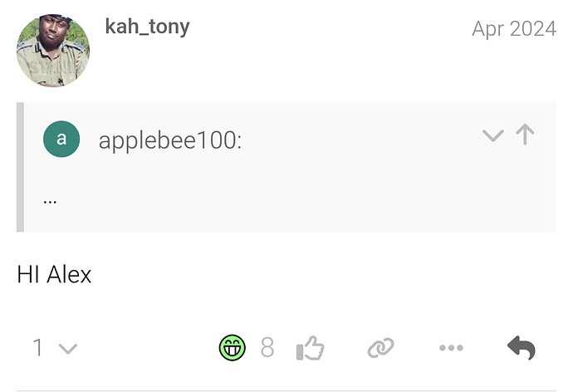Click the grinning face reaction emoji
Screen dimensions: 573x392
tap(233, 348)
